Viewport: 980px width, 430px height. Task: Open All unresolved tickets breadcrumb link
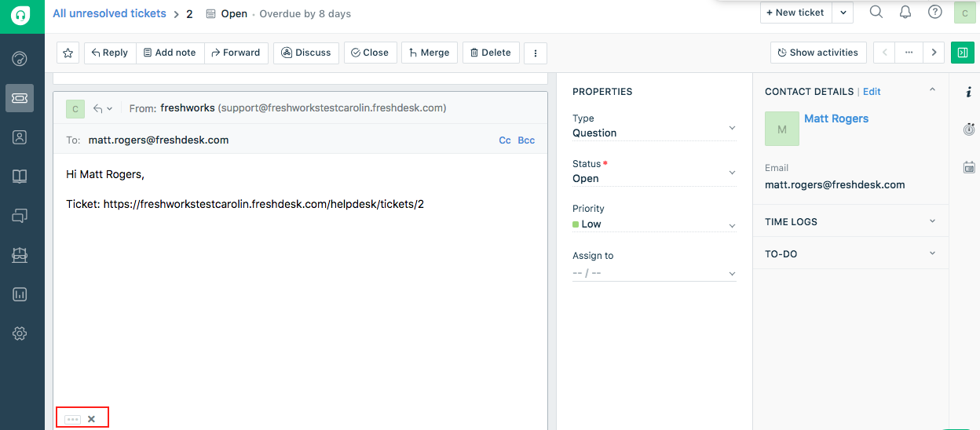pyautogui.click(x=110, y=13)
